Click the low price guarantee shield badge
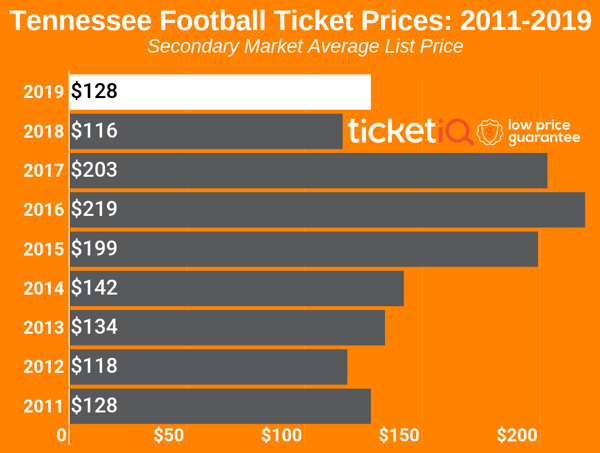600x453 pixels. (489, 132)
